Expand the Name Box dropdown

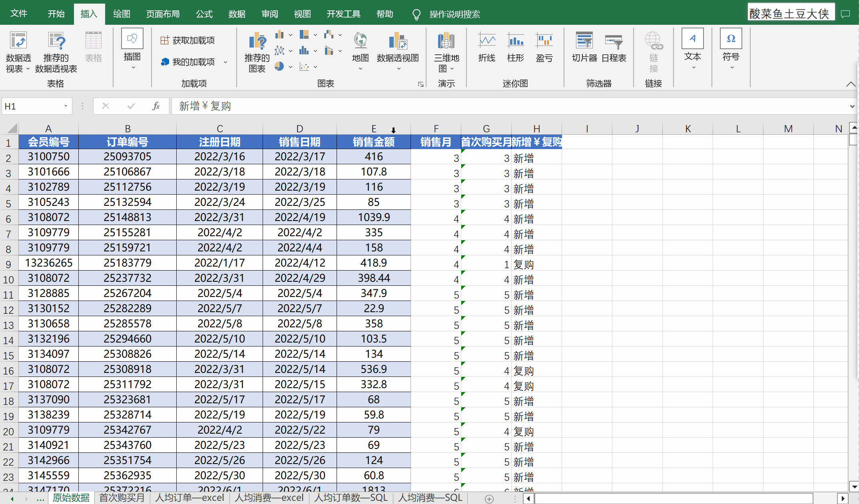(x=66, y=106)
